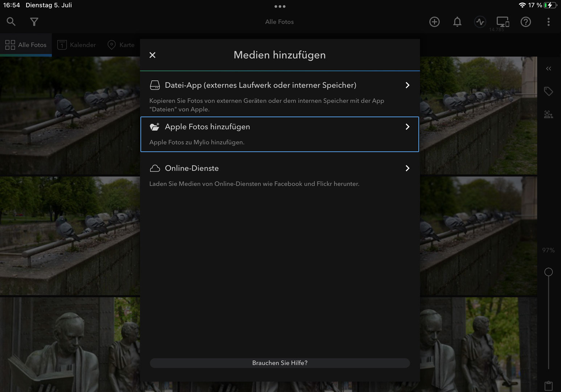Open the people tagging panel icon
This screenshot has width=561, height=392.
[548, 115]
